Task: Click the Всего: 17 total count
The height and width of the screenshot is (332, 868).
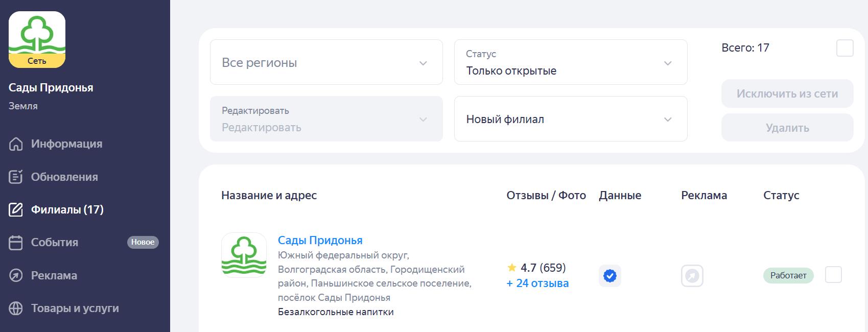Action: click(x=745, y=48)
